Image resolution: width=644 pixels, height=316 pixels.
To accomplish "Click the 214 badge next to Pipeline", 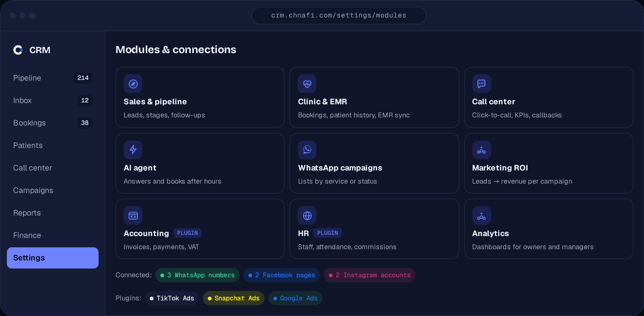I will coord(83,78).
